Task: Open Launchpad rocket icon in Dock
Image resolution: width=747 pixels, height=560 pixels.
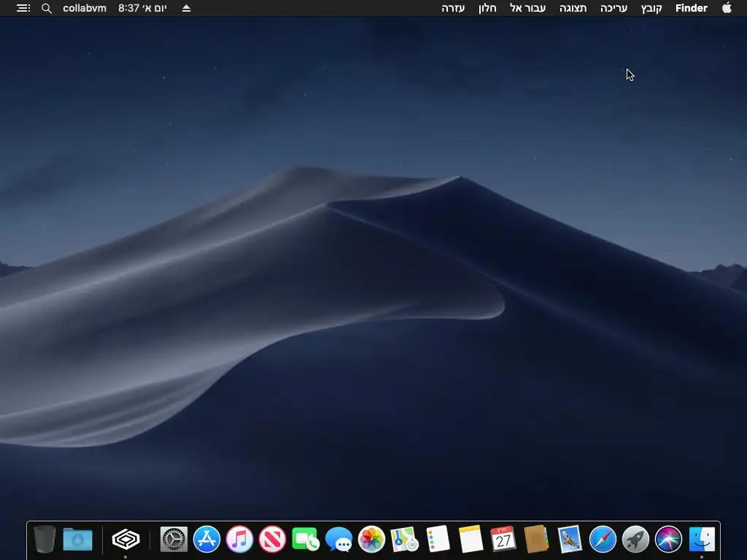Action: (x=635, y=539)
